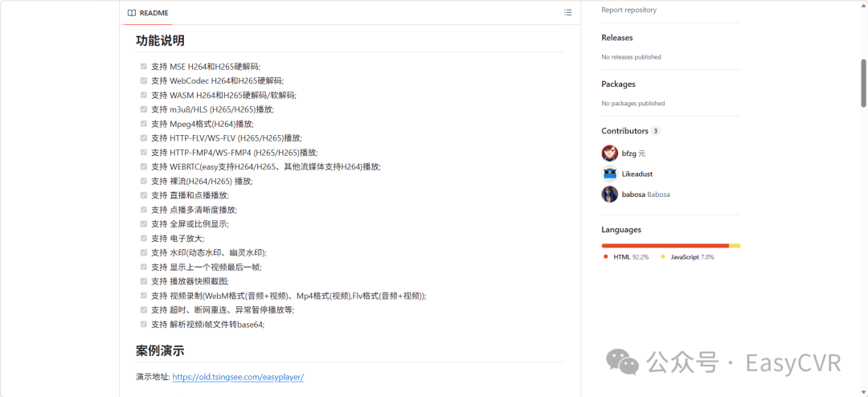Toggle checkbox for MSE H264和H265硬解码
Image resolution: width=868 pixels, height=397 pixels.
(143, 67)
